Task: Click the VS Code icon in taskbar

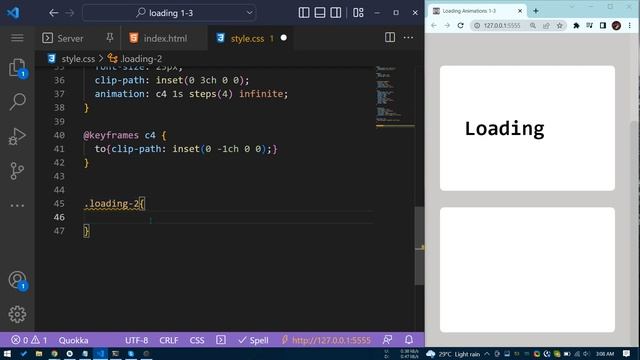Action: pos(100,353)
